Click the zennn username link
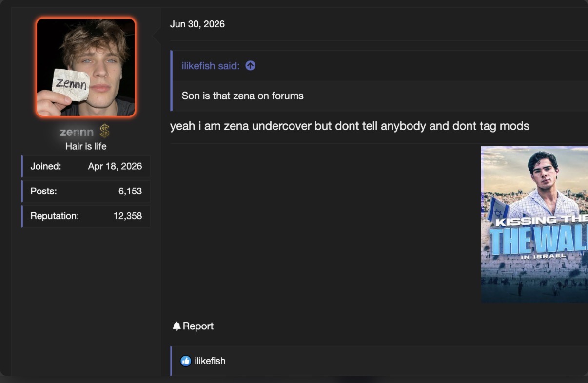Screen dimensions: 588x383 [x=77, y=132]
